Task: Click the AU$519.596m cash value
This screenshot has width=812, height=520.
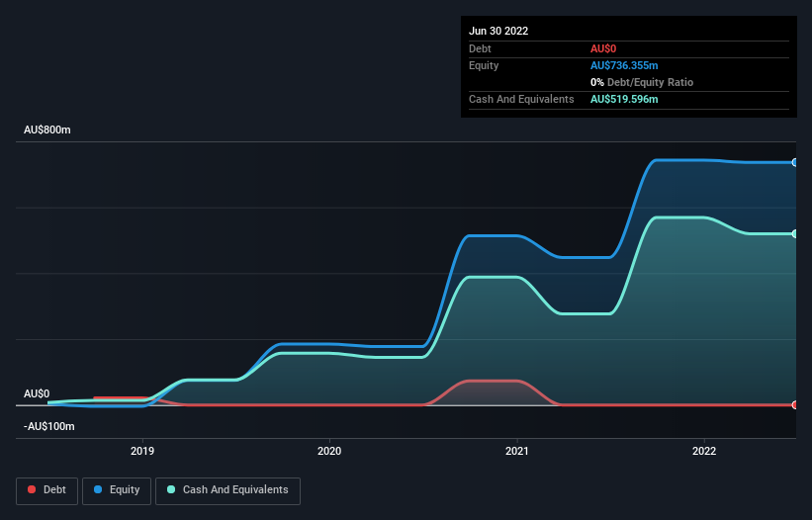Action: pyautogui.click(x=624, y=99)
